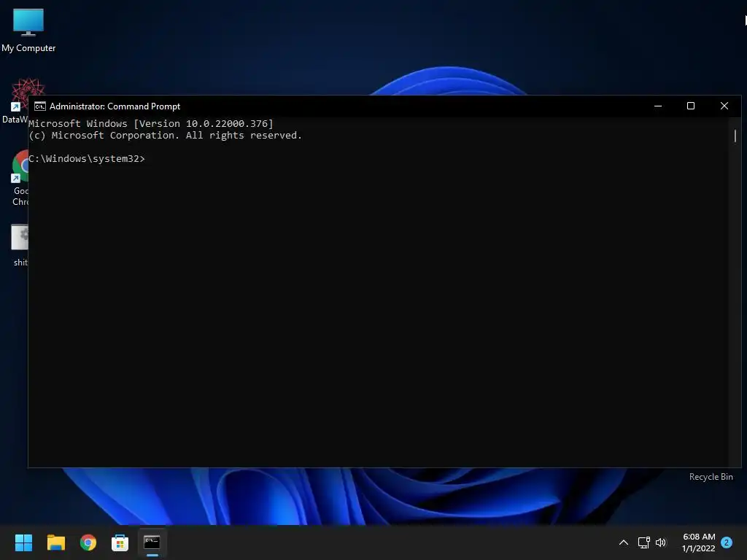Screen dimensions: 747x560
Task: Open Microsoft Store from the taskbar
Action: [120, 542]
